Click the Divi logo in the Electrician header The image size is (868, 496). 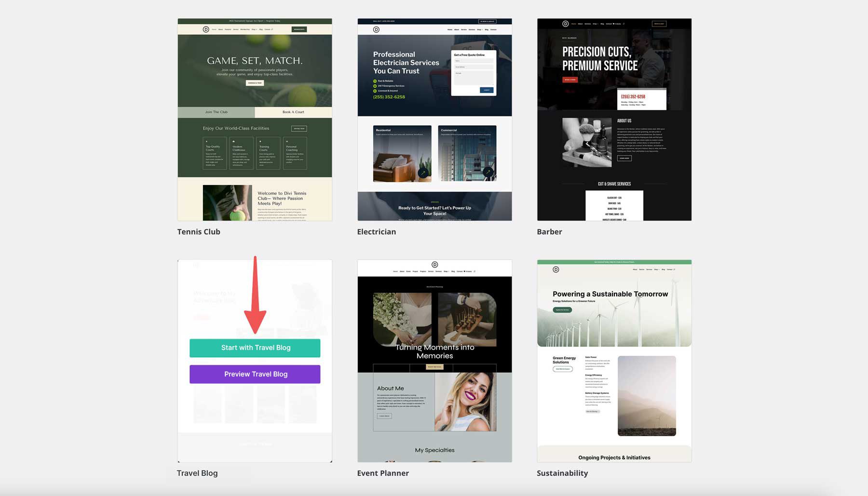point(376,29)
